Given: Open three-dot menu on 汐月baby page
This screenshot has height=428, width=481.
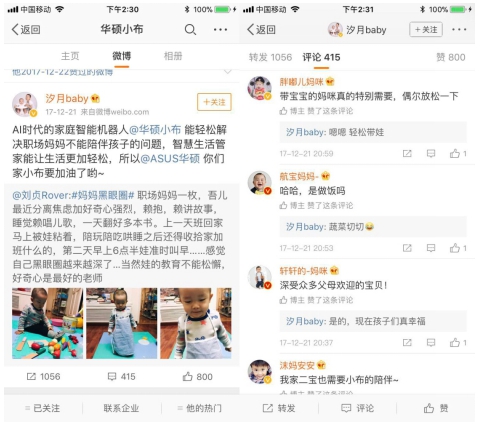Looking at the screenshot, I should pyautogui.click(x=459, y=30).
